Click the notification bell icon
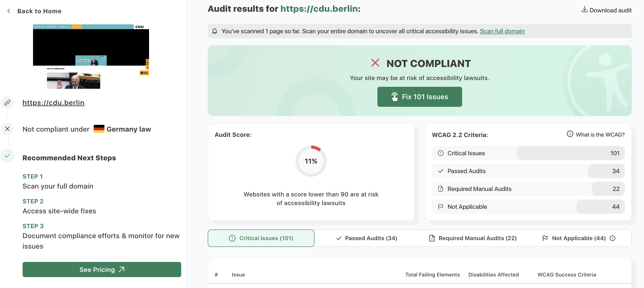644x288 pixels. click(214, 31)
